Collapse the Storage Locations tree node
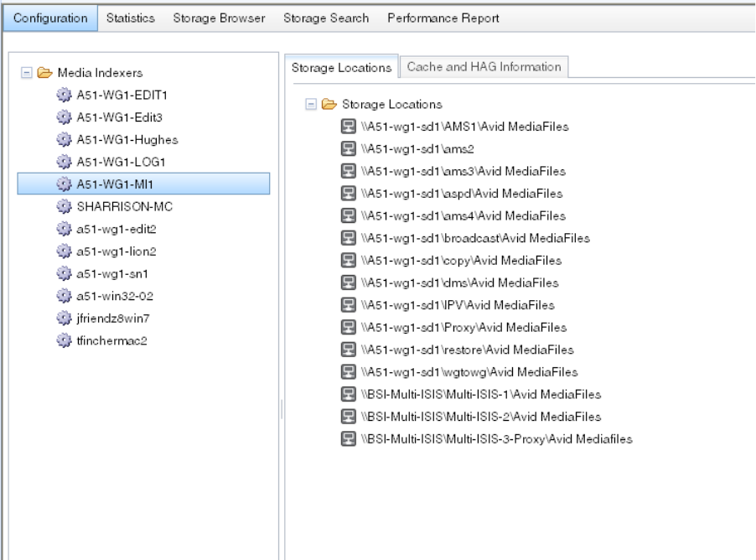Screen dimensions: 756x560 point(311,105)
